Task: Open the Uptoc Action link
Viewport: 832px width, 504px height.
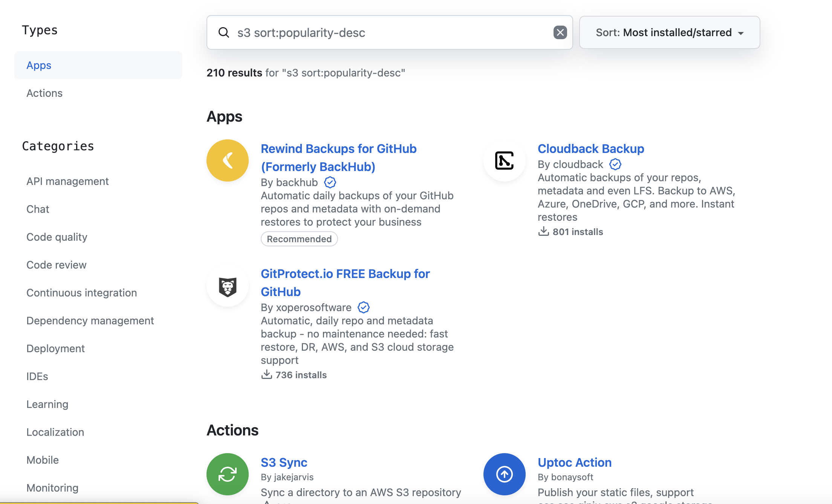Action: point(575,462)
